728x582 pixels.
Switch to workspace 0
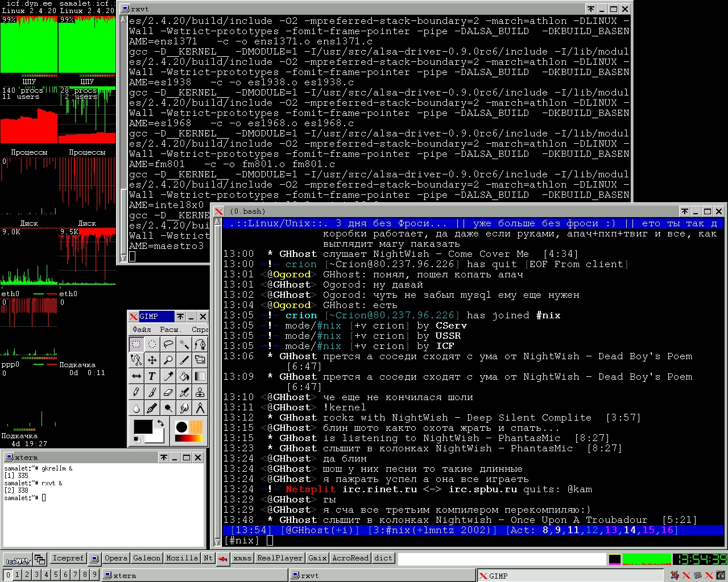(8, 575)
